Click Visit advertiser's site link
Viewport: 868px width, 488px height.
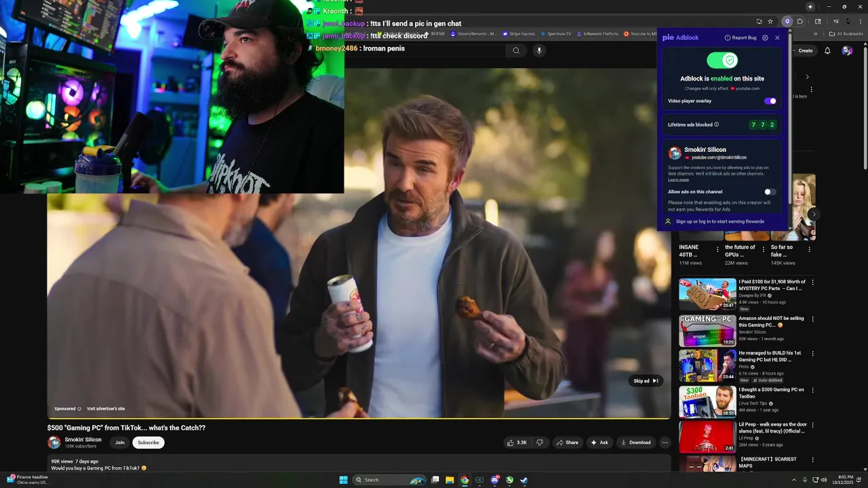click(x=106, y=409)
